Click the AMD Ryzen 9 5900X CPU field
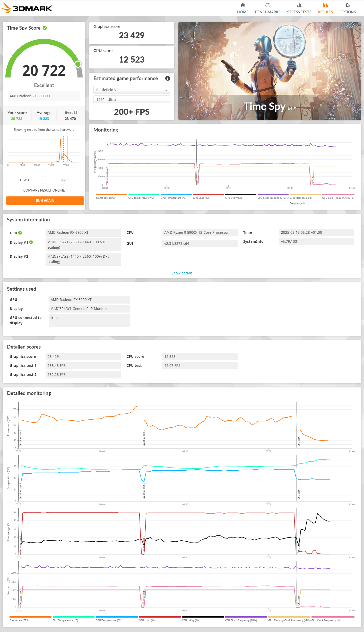Image resolution: width=364 pixels, height=632 pixels. (200, 232)
